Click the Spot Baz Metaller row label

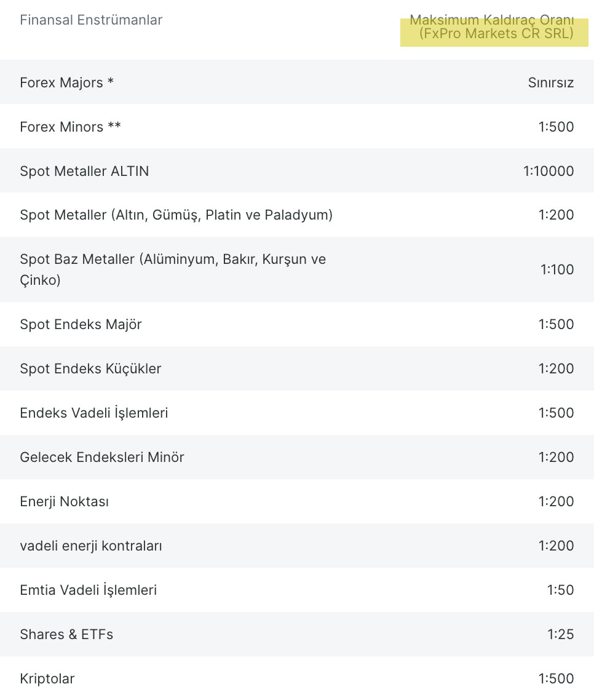click(173, 269)
